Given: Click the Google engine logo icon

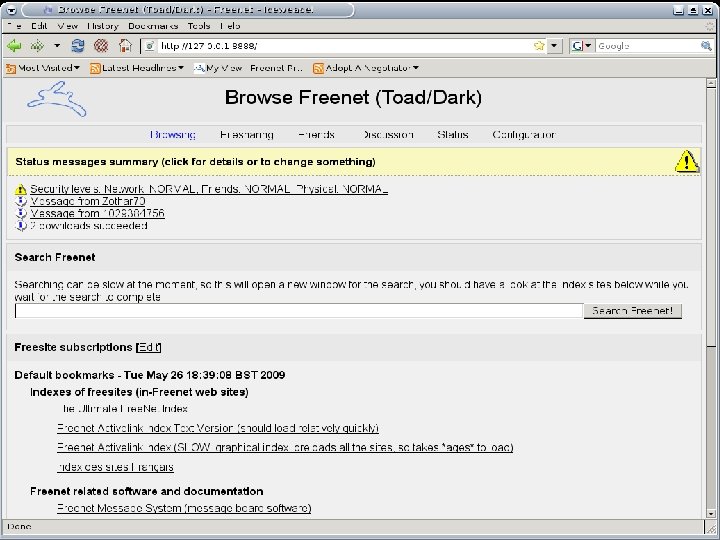Looking at the screenshot, I should (578, 45).
